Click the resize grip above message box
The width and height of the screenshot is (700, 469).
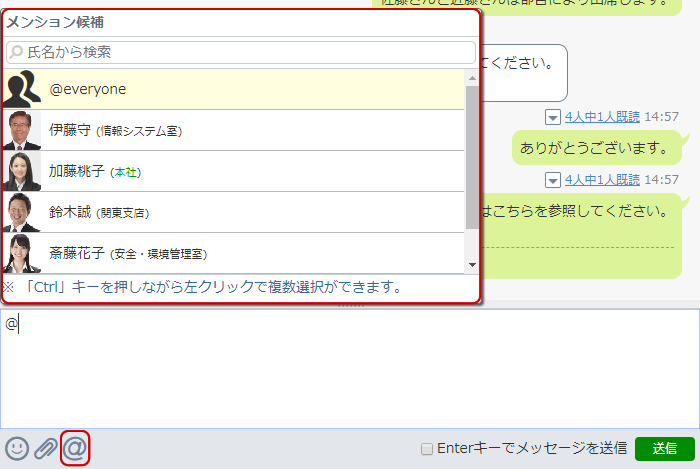(351, 306)
